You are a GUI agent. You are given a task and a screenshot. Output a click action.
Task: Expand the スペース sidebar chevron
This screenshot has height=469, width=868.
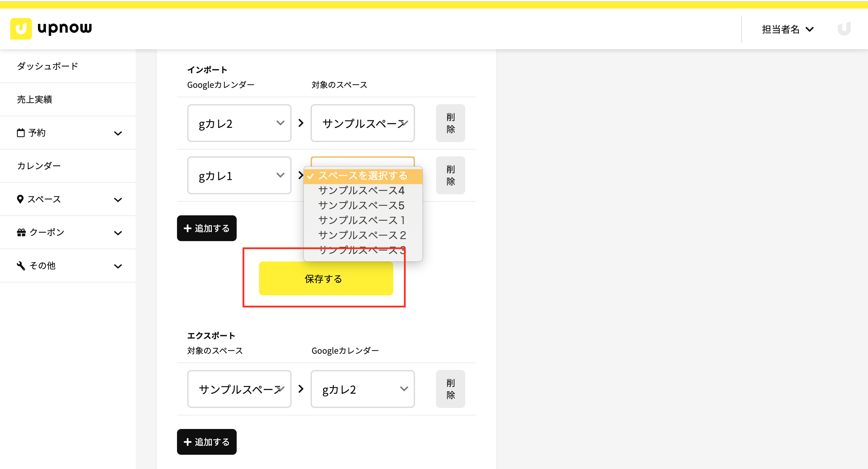click(118, 200)
